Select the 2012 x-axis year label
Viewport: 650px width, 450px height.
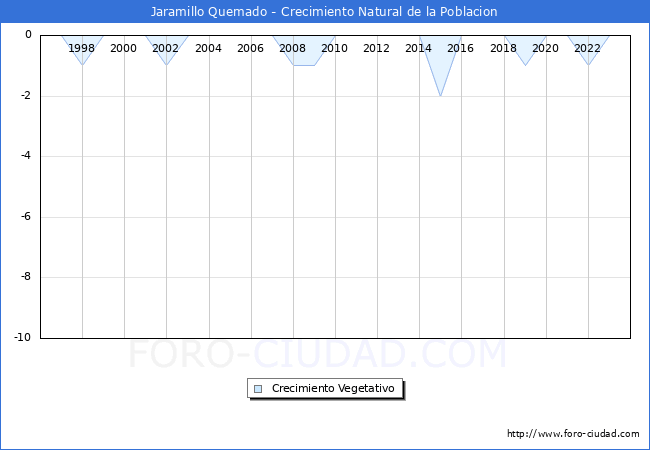coord(376,48)
